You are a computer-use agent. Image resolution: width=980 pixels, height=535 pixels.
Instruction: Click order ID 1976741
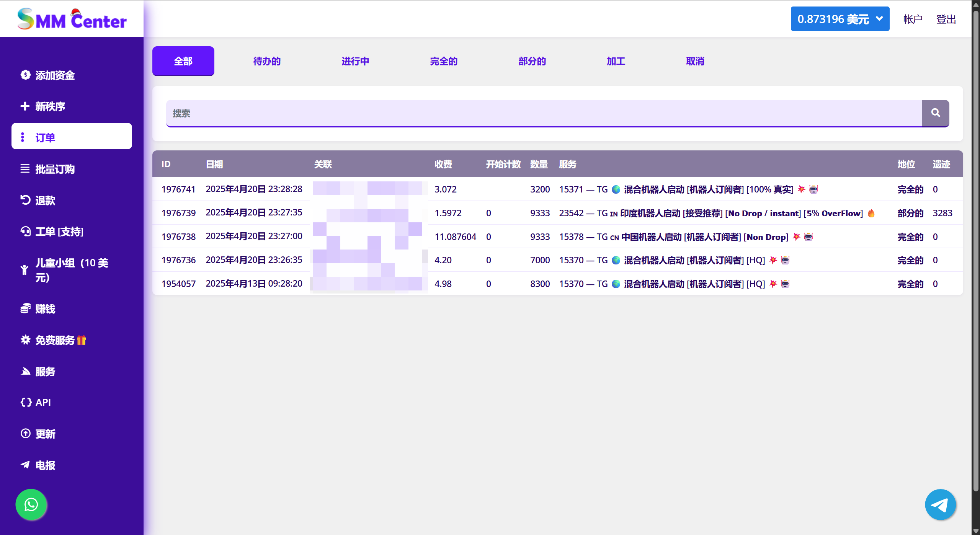(178, 189)
